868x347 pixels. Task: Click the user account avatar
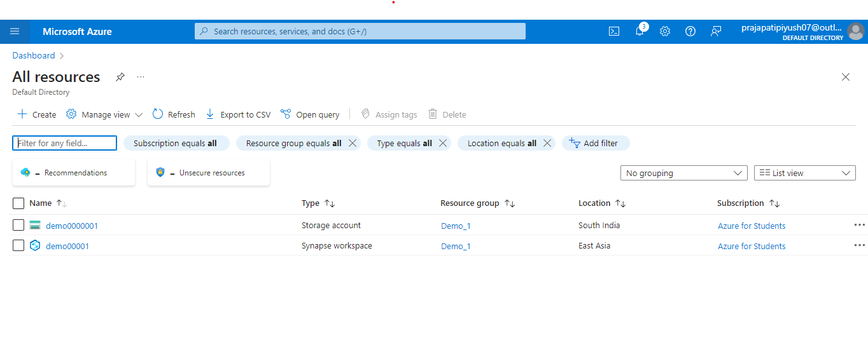(856, 31)
